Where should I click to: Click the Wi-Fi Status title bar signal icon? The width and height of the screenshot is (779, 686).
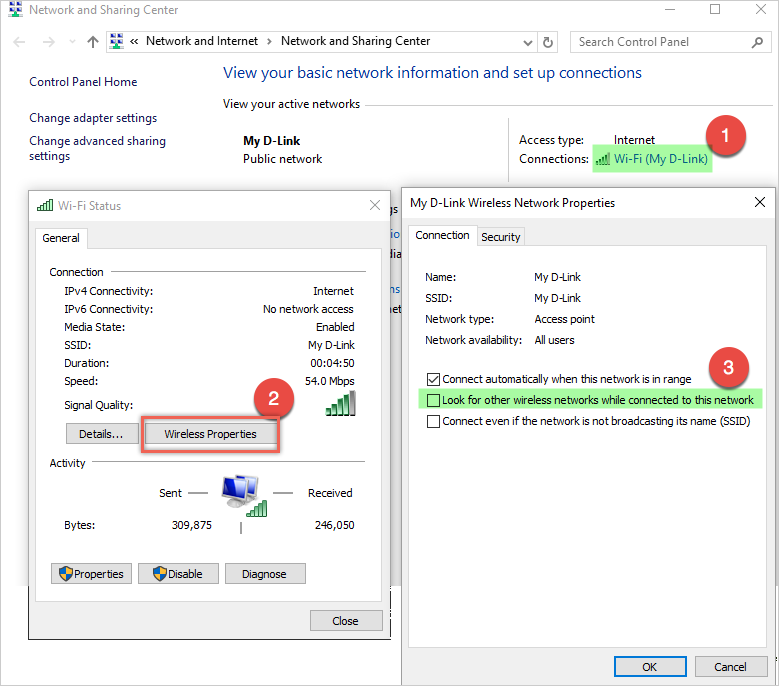(x=45, y=205)
